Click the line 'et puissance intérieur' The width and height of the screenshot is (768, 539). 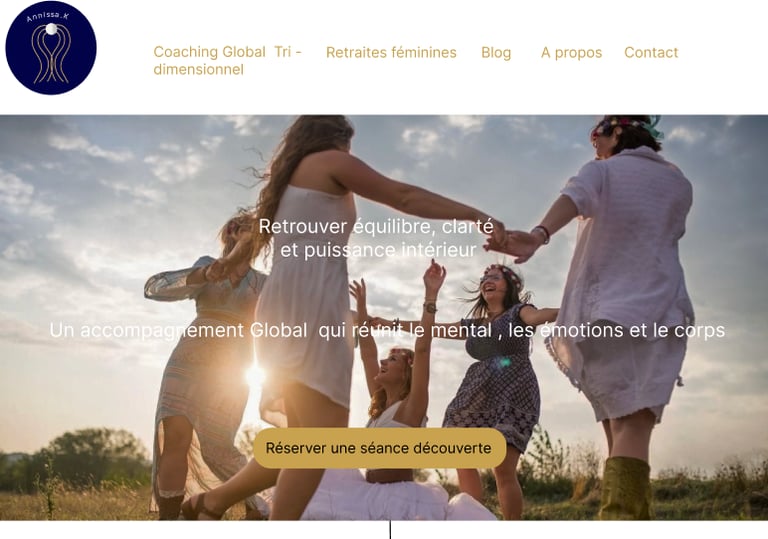point(378,250)
